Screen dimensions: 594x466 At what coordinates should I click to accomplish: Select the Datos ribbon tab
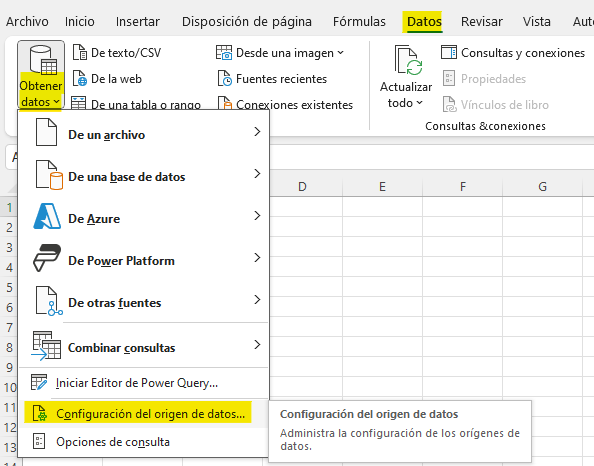tap(424, 22)
